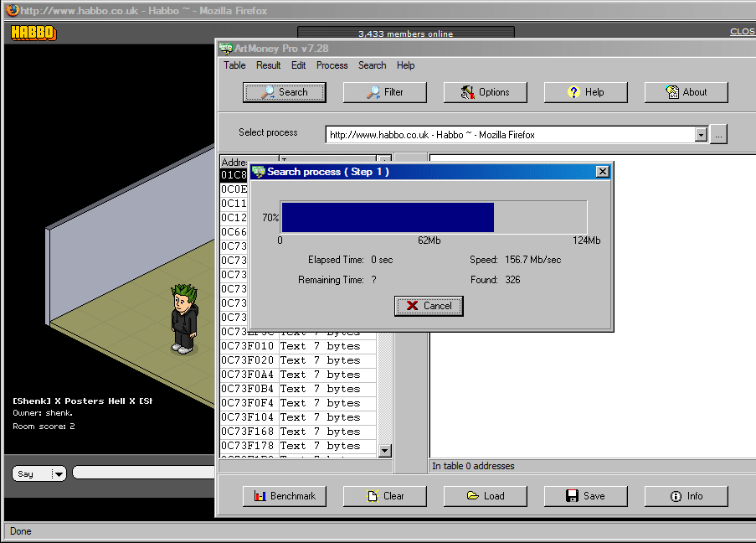Open the Process menu
The height and width of the screenshot is (543, 756).
click(332, 65)
